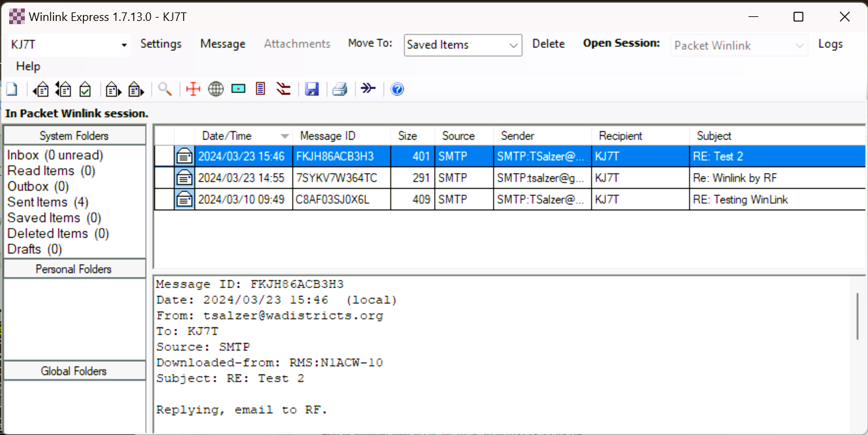The height and width of the screenshot is (435, 868).
Task: Click the dark blue arrows icon
Action: (368, 89)
